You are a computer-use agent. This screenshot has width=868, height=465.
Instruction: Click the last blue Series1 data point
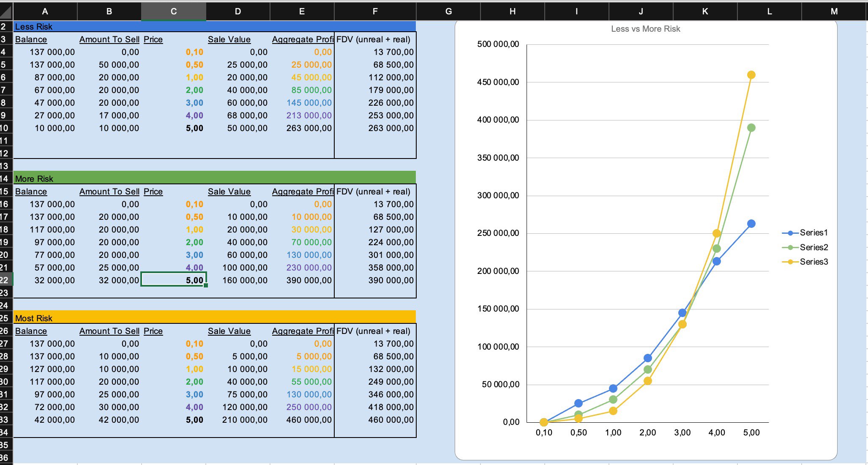coord(751,224)
